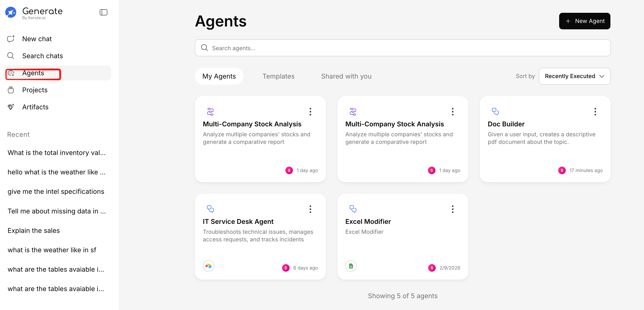Open three-dot menu on Excel Modifier card

tap(453, 209)
